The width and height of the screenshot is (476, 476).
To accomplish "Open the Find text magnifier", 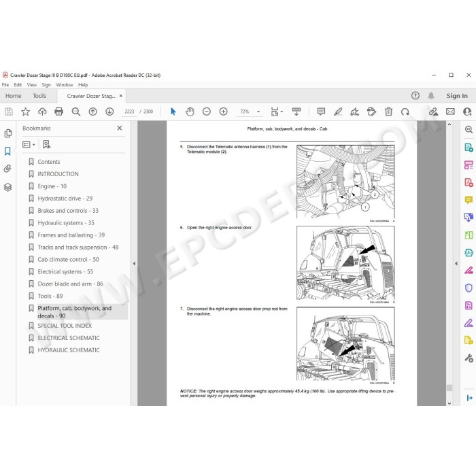I will (76, 112).
